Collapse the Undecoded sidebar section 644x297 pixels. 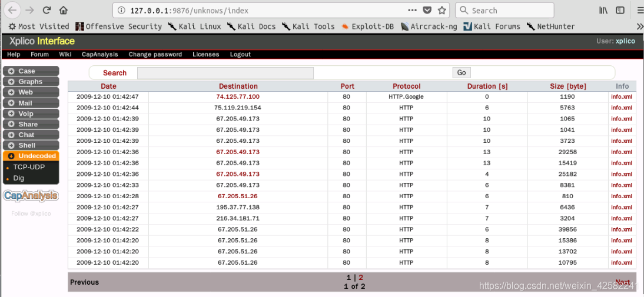(31, 156)
